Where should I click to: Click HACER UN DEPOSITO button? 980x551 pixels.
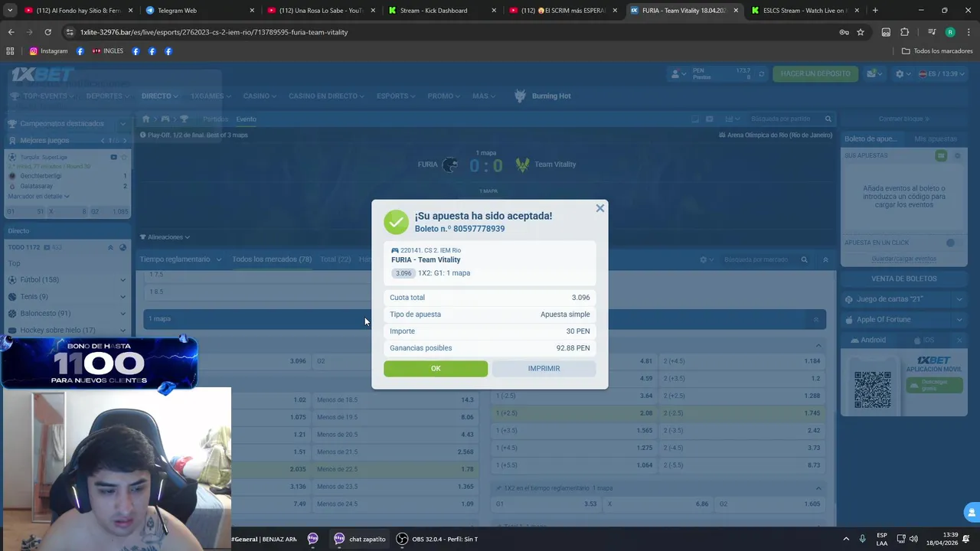815,73
